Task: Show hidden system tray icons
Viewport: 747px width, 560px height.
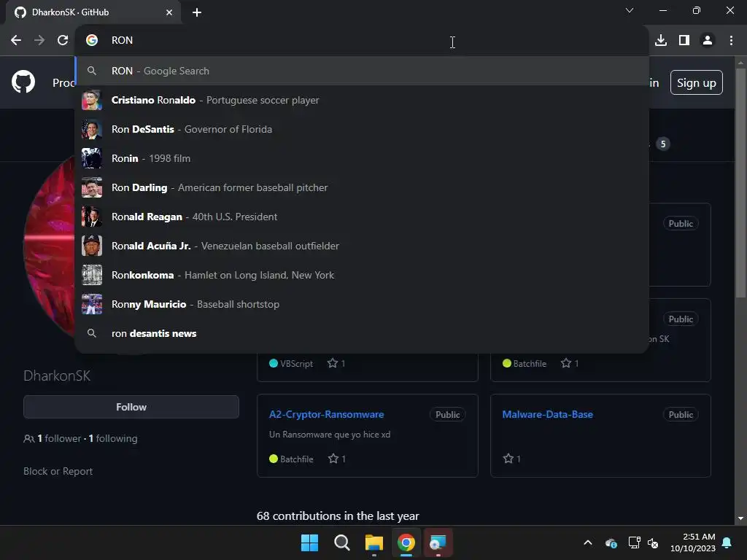Action: click(588, 542)
